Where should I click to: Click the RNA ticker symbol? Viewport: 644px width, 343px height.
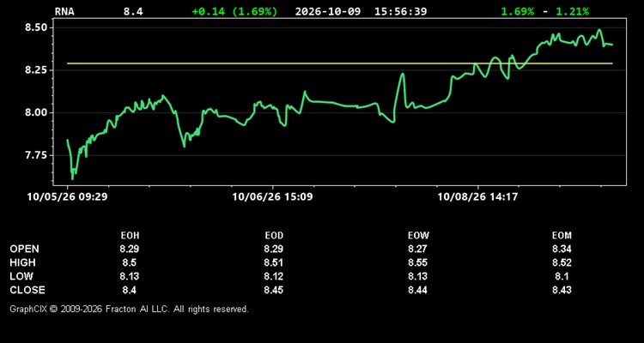click(x=64, y=11)
